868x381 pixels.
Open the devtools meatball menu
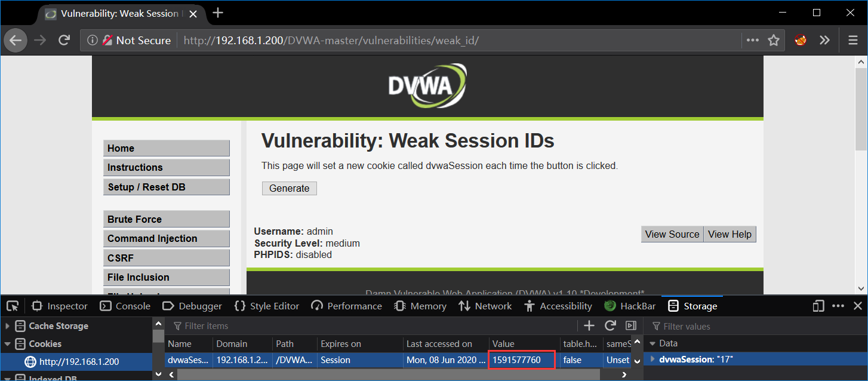pyautogui.click(x=838, y=306)
